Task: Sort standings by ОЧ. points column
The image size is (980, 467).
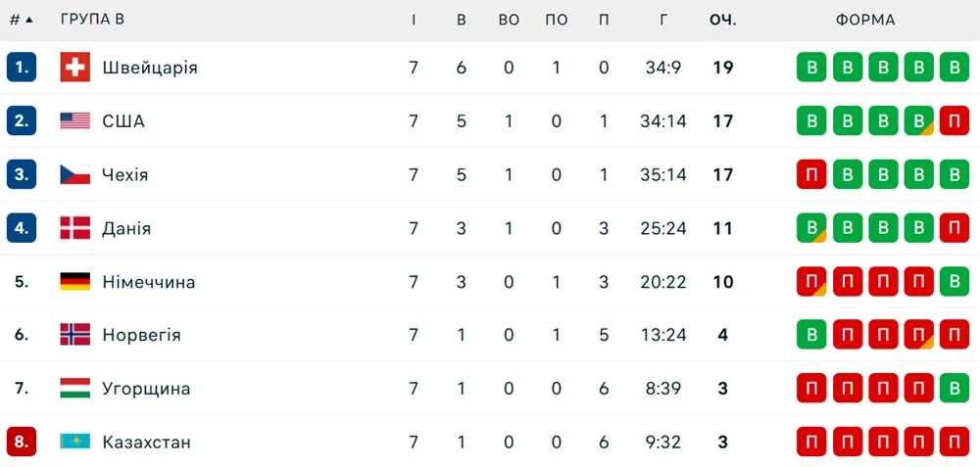Action: 723,20
